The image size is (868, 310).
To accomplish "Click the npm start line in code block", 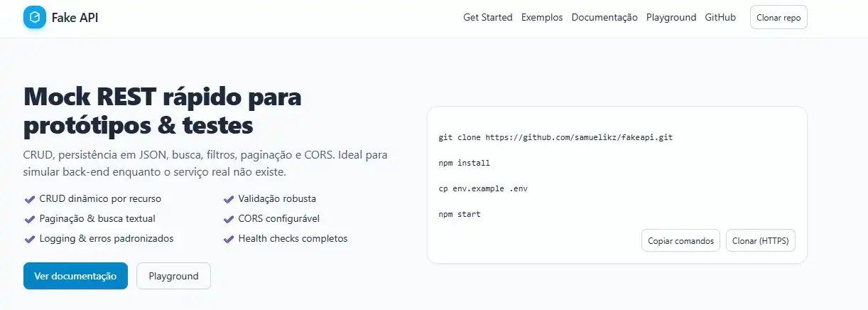I will point(460,214).
